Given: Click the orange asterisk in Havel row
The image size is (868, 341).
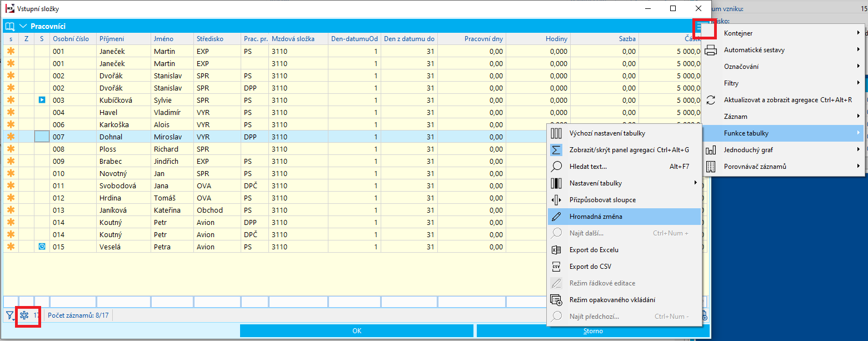Looking at the screenshot, I should tap(11, 112).
